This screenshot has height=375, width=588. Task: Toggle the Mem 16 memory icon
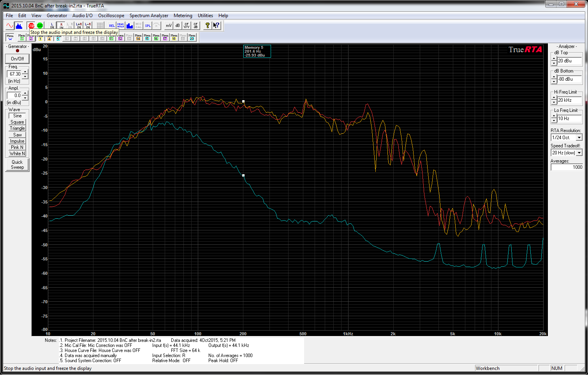pos(156,37)
